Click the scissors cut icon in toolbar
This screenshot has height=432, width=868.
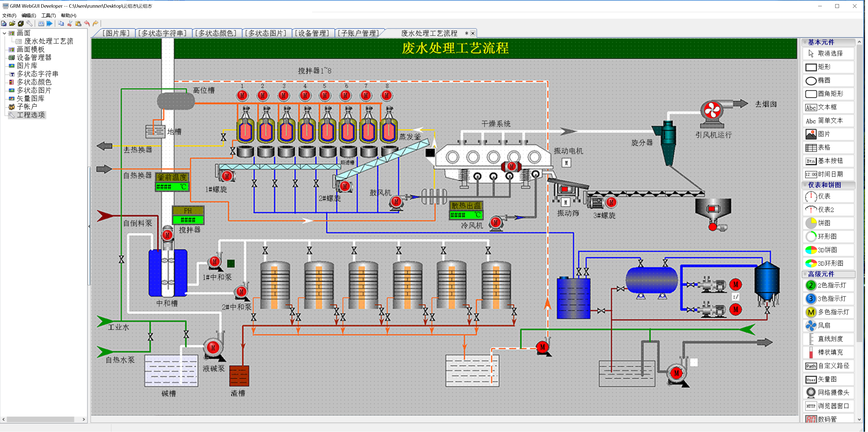(x=70, y=24)
